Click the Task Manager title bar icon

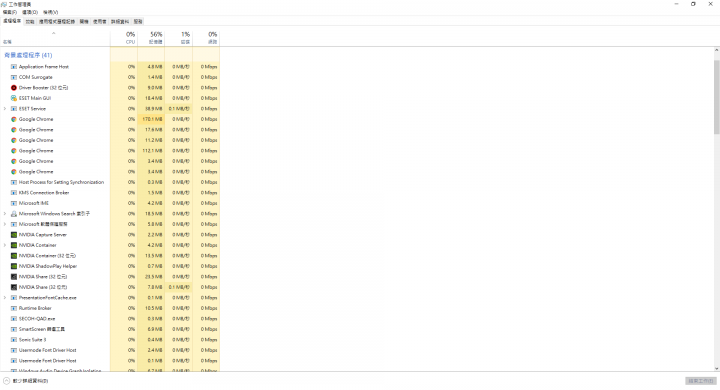4,4
